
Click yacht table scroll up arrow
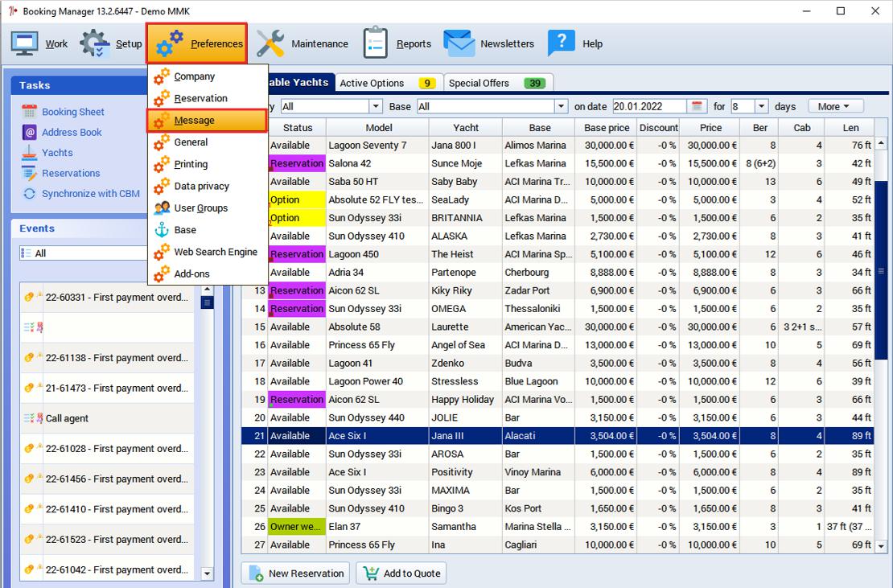pos(881,143)
